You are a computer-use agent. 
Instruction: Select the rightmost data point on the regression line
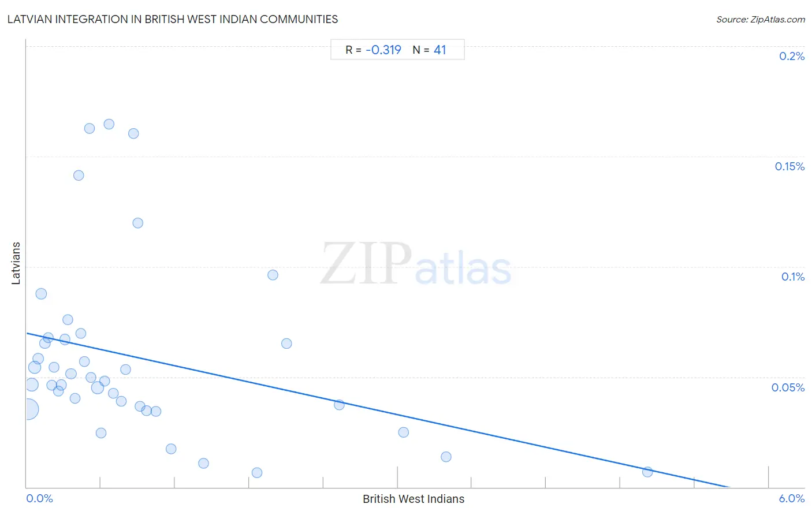click(647, 472)
